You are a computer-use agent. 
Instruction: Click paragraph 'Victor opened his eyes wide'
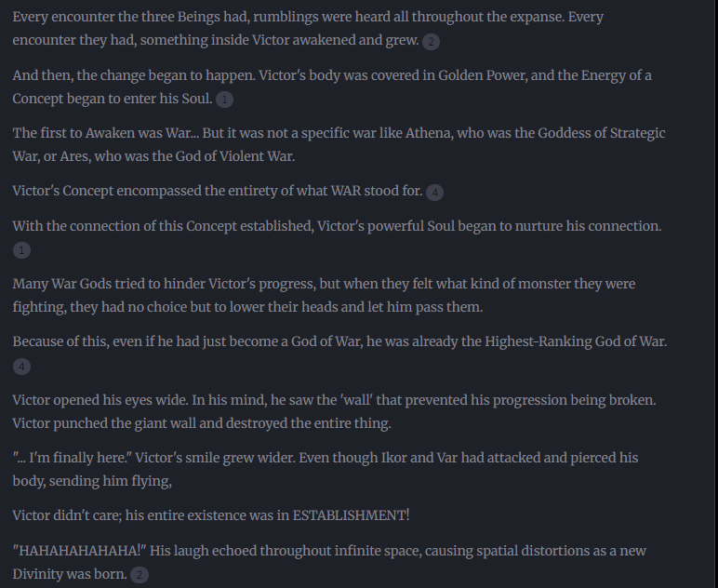pyautogui.click(x=334, y=411)
